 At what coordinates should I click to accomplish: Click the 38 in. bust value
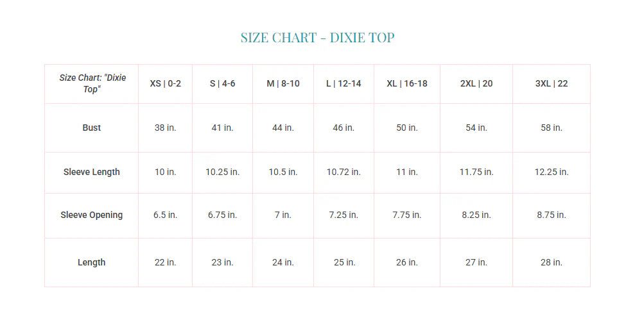[x=165, y=128]
